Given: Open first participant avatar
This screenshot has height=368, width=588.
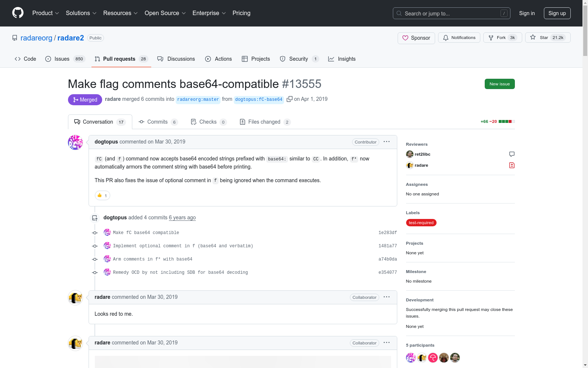Looking at the screenshot, I should point(411,358).
